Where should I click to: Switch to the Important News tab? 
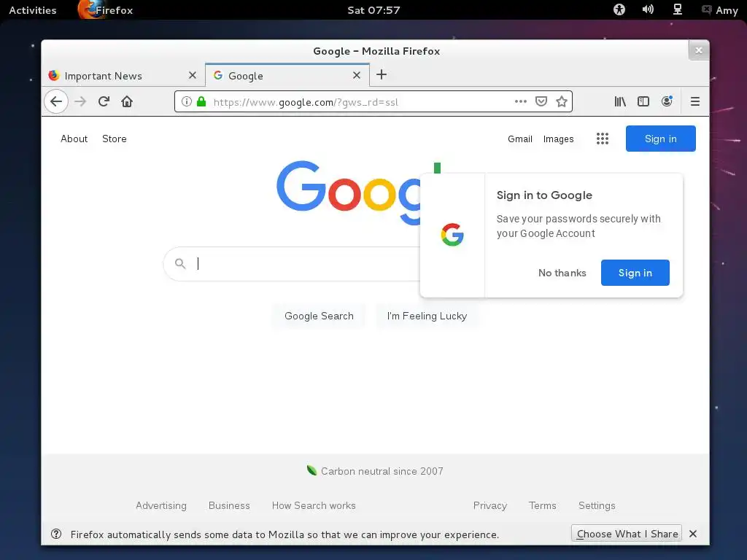click(x=123, y=75)
